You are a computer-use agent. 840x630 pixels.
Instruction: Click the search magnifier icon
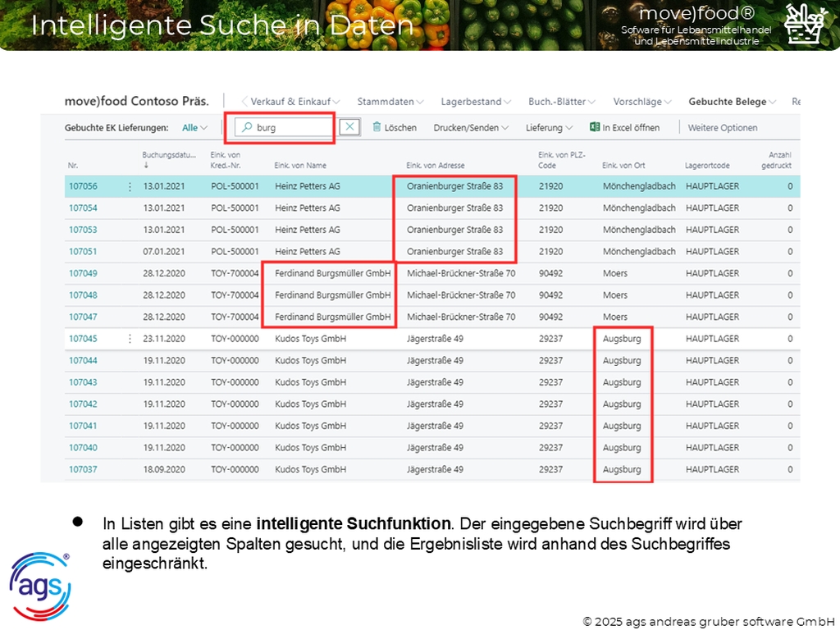pos(246,127)
